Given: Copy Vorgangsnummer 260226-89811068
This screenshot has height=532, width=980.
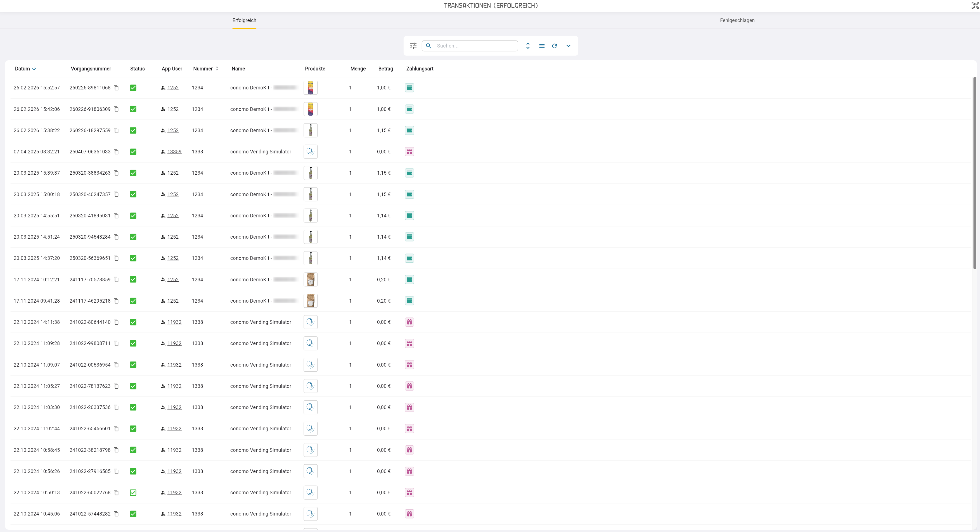Looking at the screenshot, I should [116, 88].
